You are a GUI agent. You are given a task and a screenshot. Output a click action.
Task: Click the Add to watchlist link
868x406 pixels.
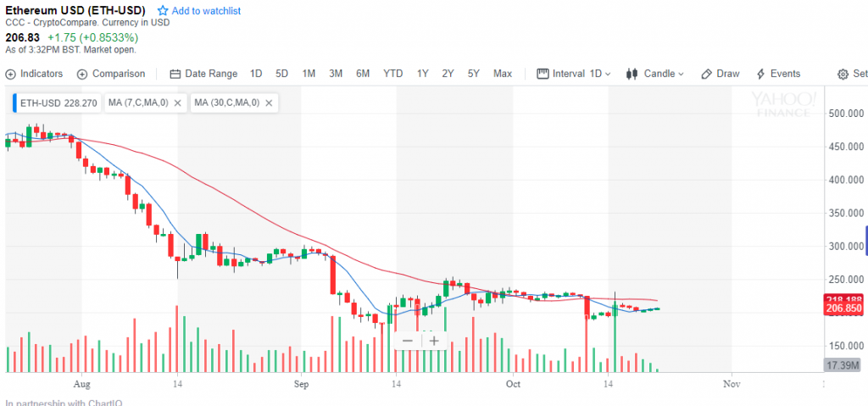point(206,10)
